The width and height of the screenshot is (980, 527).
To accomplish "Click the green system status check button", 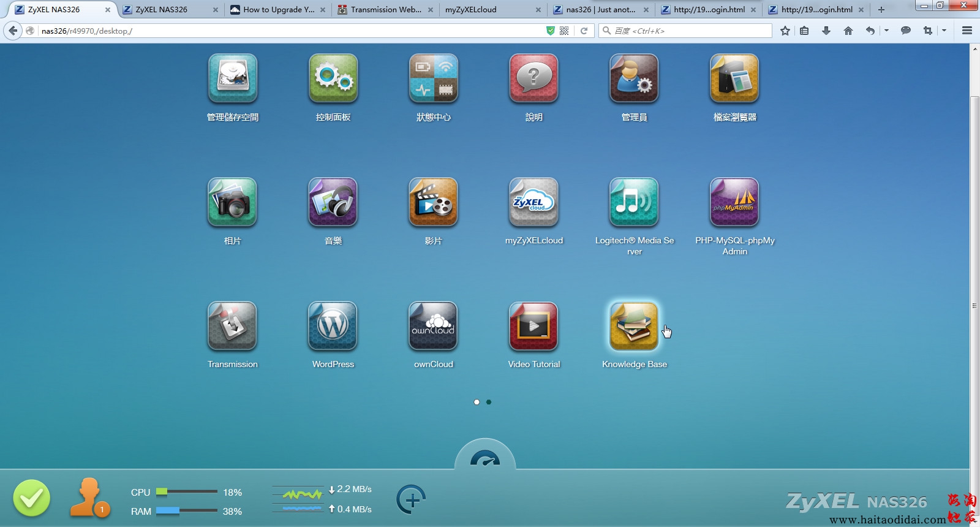I will click(x=32, y=498).
